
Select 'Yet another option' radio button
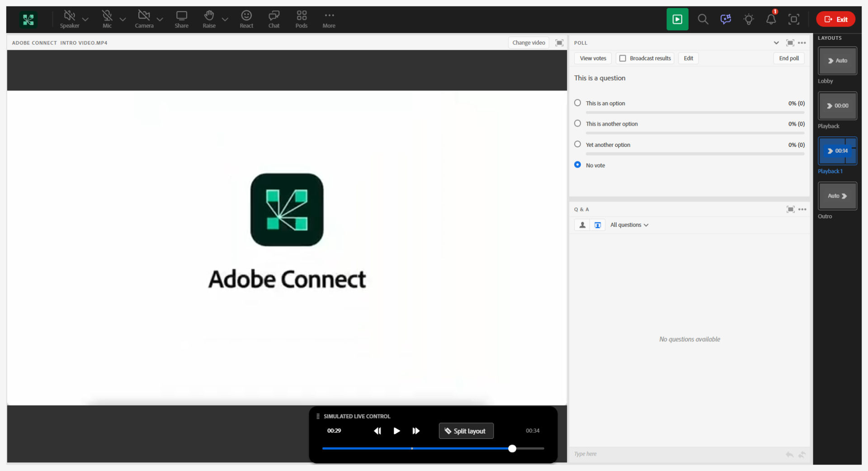point(578,144)
